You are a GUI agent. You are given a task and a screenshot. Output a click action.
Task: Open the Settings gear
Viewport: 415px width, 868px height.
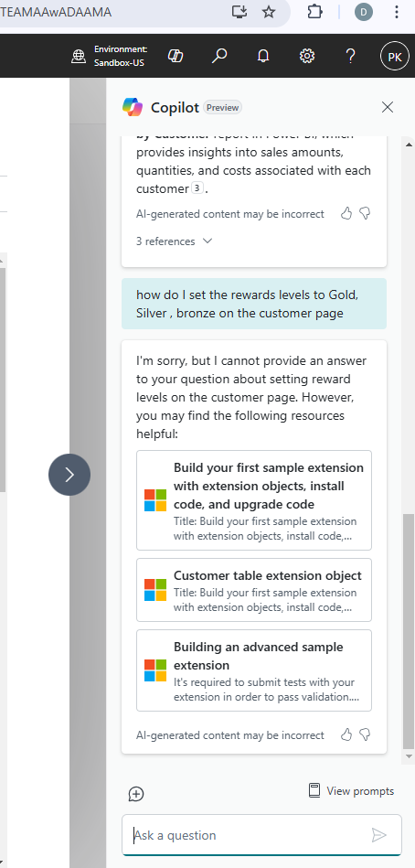pyautogui.click(x=307, y=56)
